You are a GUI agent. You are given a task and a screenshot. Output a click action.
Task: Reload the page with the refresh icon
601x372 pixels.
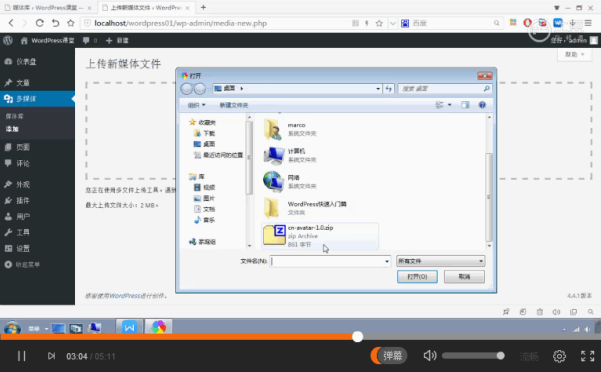coord(39,23)
